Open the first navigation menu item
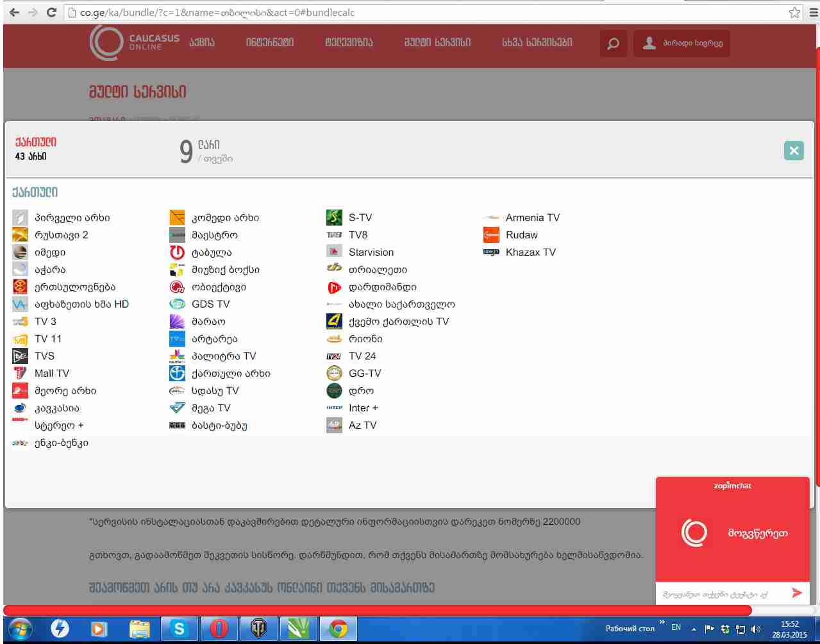Image resolution: width=820 pixels, height=644 pixels. click(x=202, y=43)
